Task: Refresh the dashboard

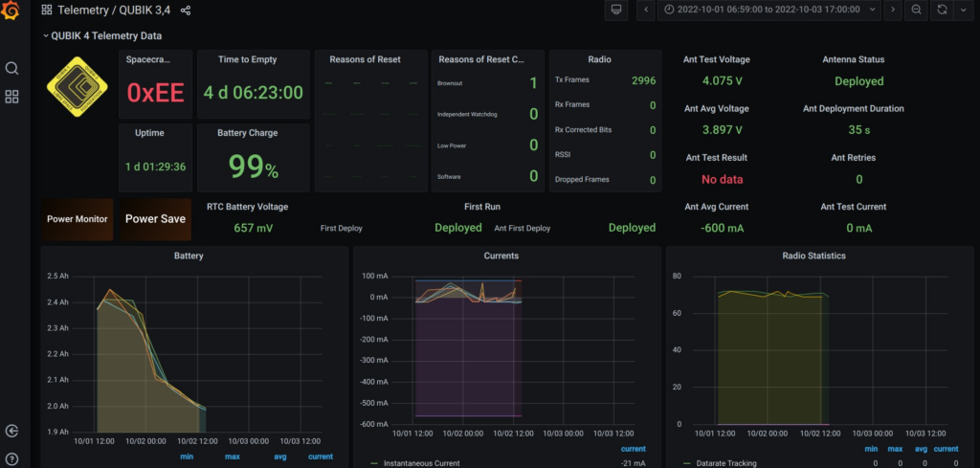Action: pyautogui.click(x=942, y=10)
